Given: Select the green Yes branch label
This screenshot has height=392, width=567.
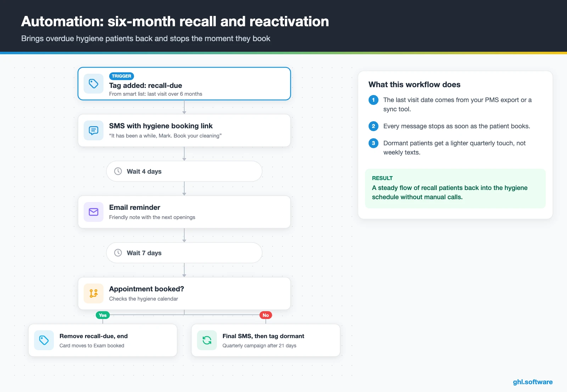Looking at the screenshot, I should click(103, 315).
